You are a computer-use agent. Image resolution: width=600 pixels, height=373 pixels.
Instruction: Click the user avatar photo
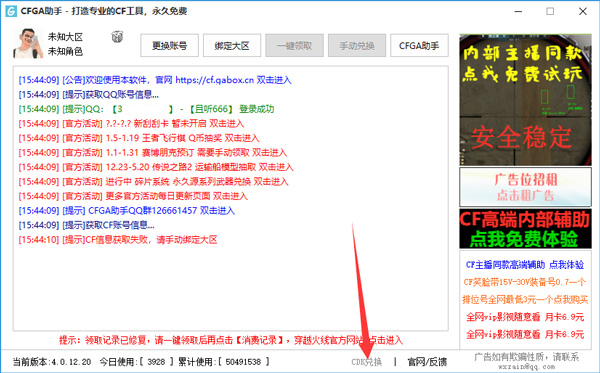(x=28, y=44)
